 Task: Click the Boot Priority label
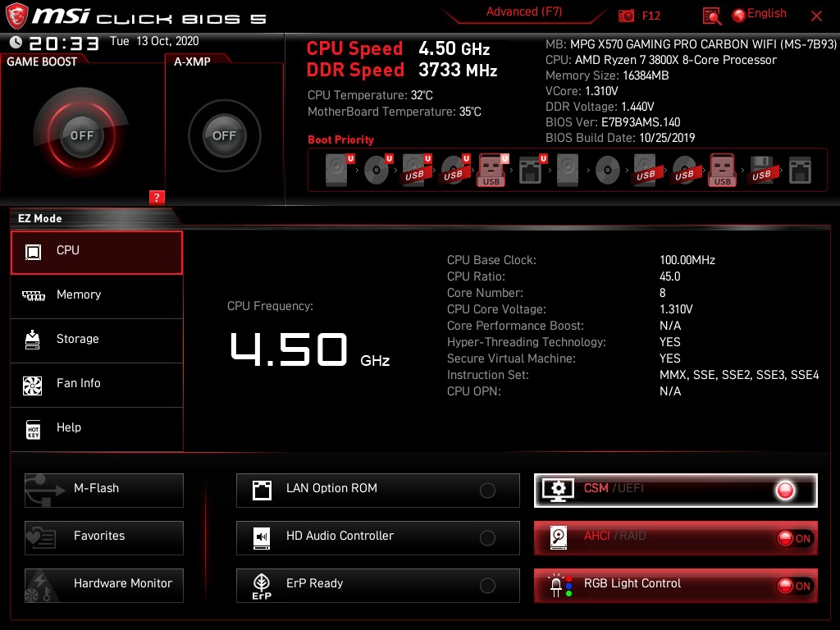coord(340,139)
